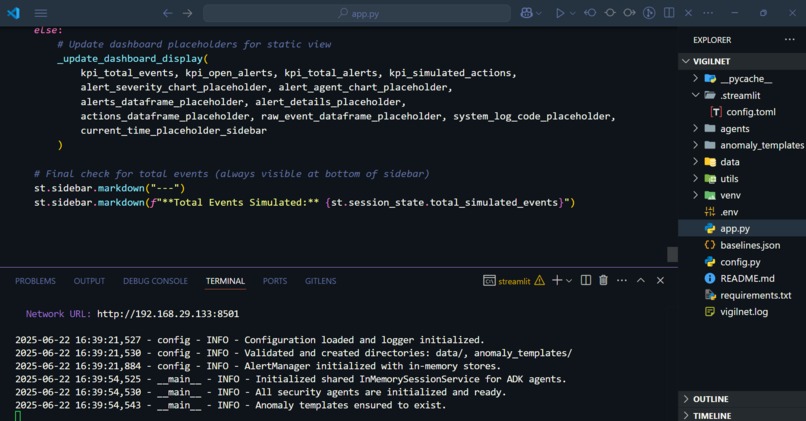Expand the venv folder
Screen dimensions: 806x421
[742, 195]
